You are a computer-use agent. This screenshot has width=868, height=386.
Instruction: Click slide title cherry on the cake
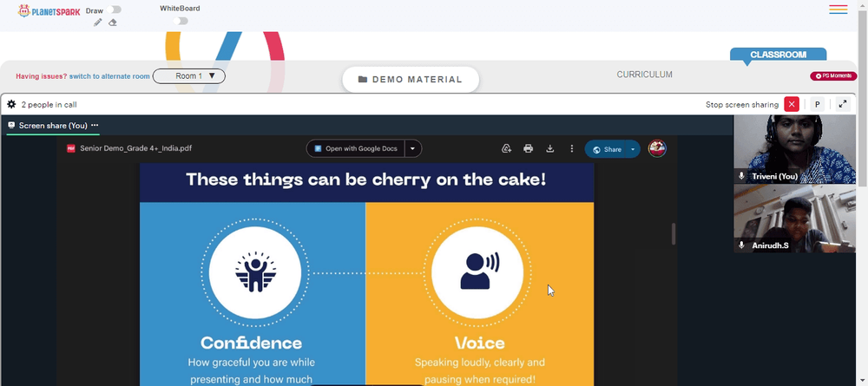(x=366, y=180)
